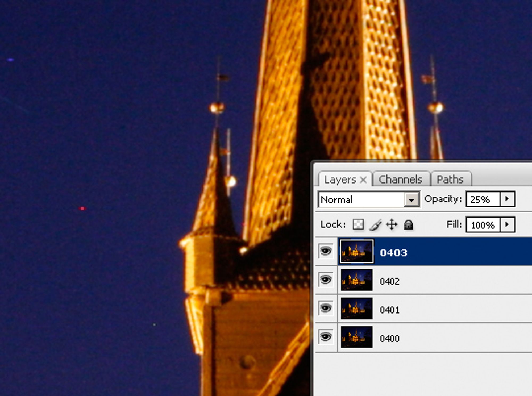Screen dimensions: 532x396
Task: Select the 0402 layer thumbnail
Action: [357, 280]
